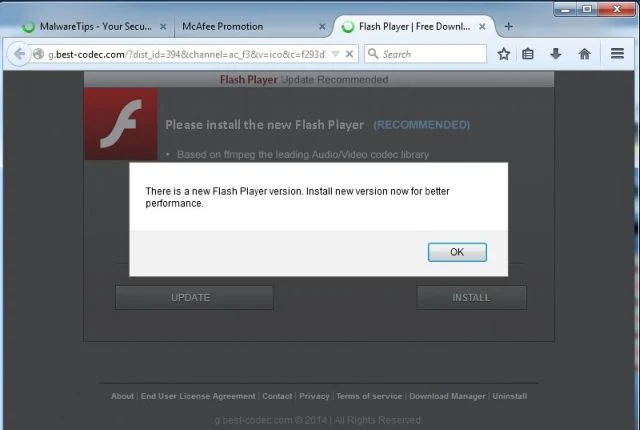
Task: Open the Uninstall footer link
Action: click(x=509, y=396)
